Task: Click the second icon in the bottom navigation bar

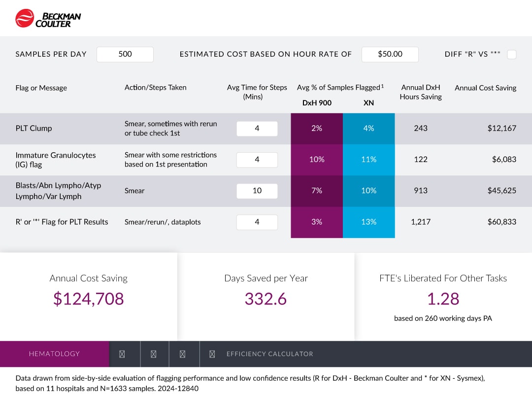Action: point(153,354)
